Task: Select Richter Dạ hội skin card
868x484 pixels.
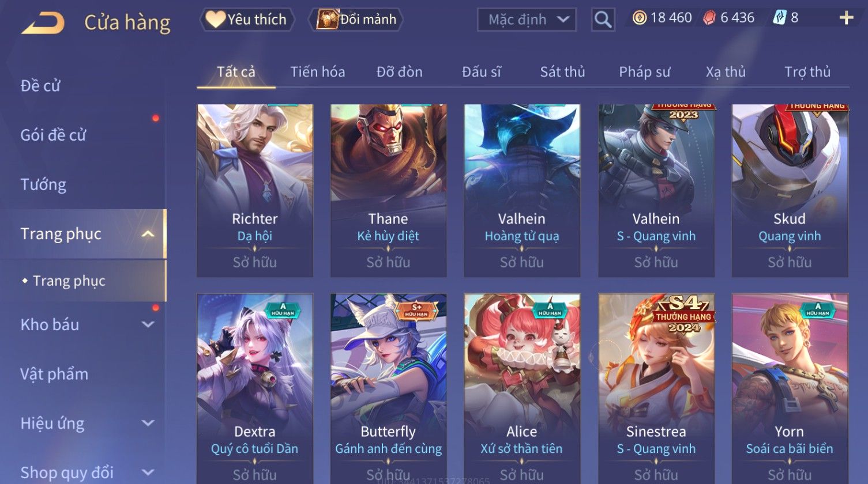Action: (x=255, y=191)
